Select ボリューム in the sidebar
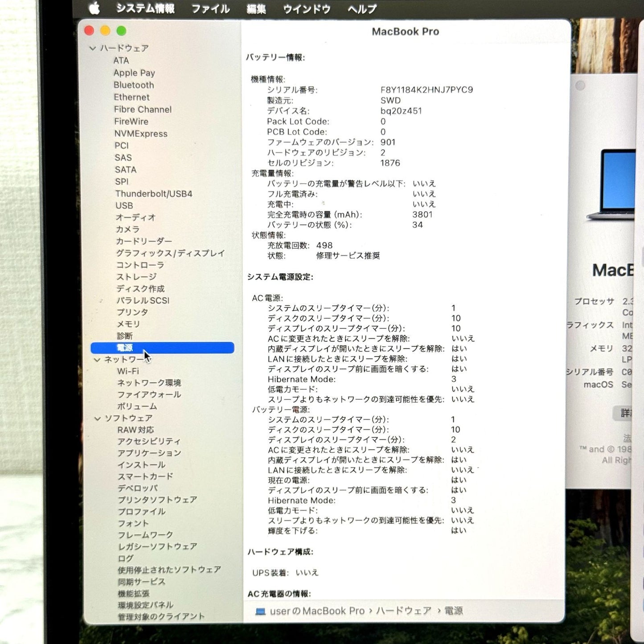644x644 pixels. pos(137,406)
